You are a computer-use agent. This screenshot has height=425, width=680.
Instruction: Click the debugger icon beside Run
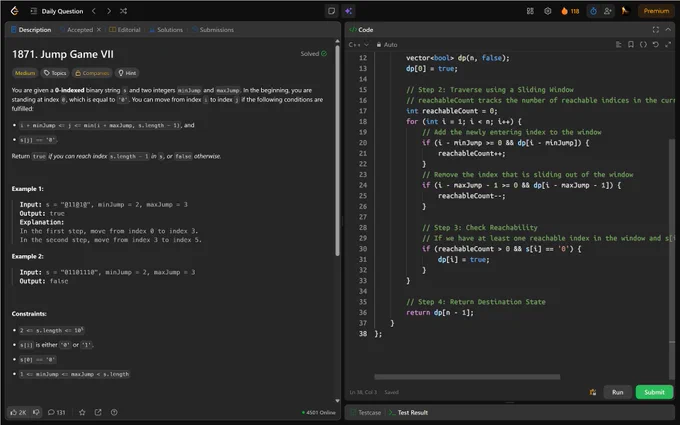tap(593, 392)
